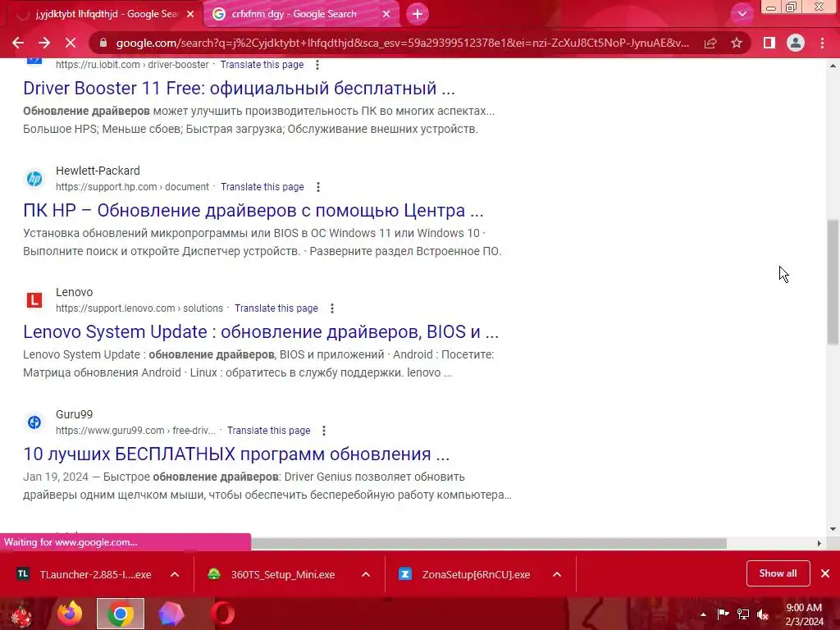
Task: Close the 'crfxfnm dgy' tab
Action: click(386, 15)
